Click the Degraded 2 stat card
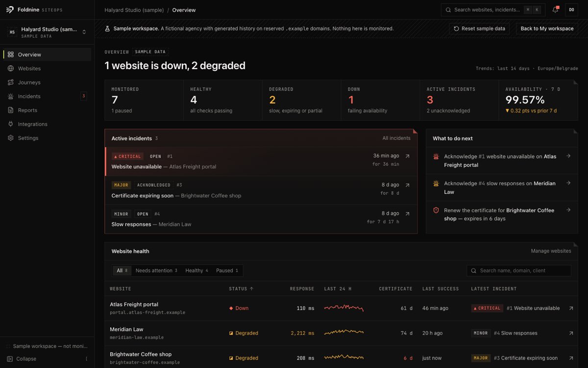 pyautogui.click(x=302, y=100)
